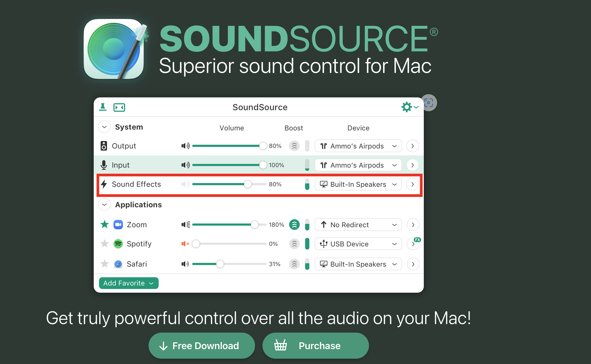Expand Zoom row details arrow
Image resolution: width=591 pixels, height=364 pixels.
click(x=413, y=225)
